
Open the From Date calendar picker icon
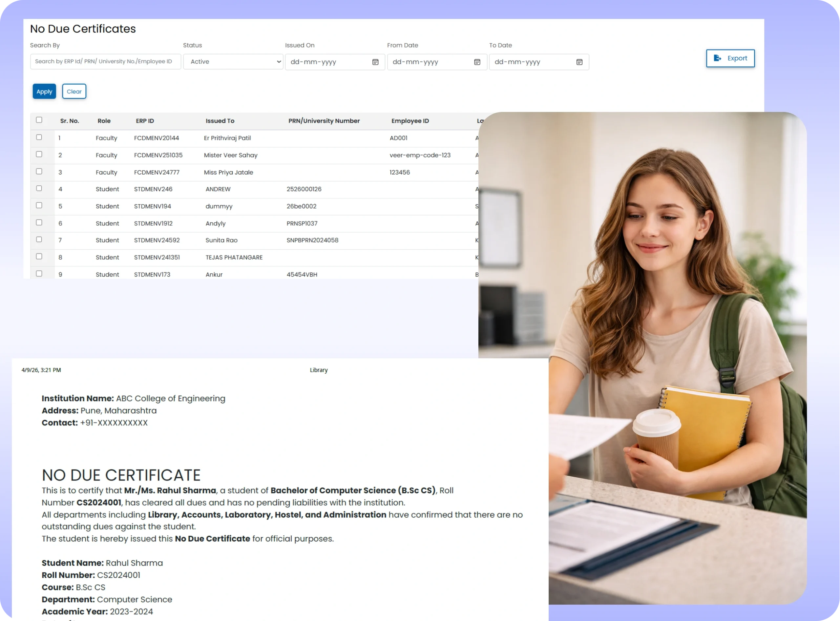[x=477, y=62]
